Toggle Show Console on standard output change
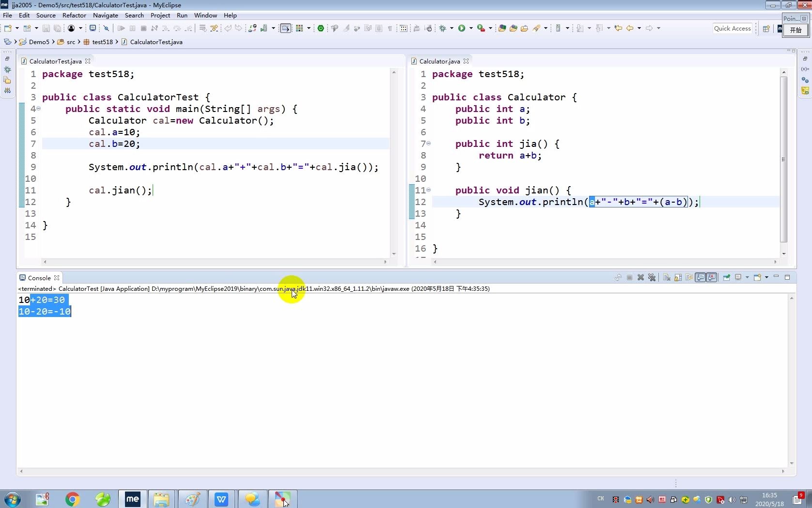This screenshot has height=508, width=812. (x=701, y=277)
